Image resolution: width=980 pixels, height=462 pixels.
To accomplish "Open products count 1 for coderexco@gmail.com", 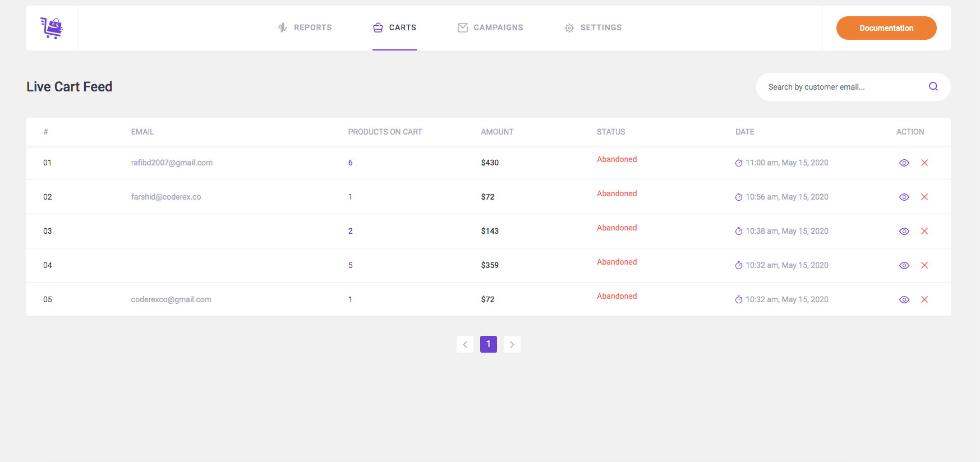I will pyautogui.click(x=351, y=299).
